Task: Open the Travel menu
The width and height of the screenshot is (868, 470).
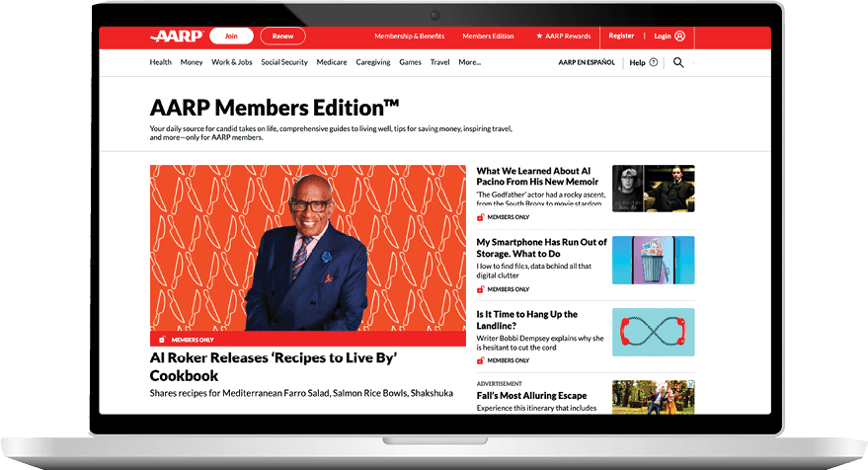Action: tap(440, 62)
